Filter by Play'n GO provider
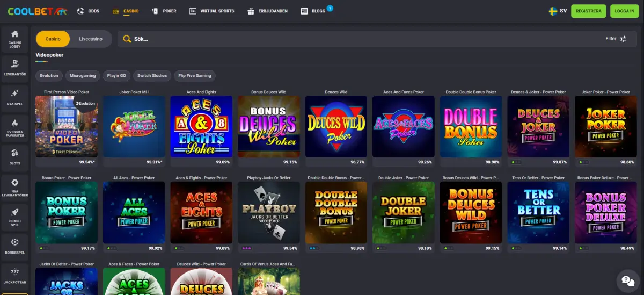 [x=116, y=76]
